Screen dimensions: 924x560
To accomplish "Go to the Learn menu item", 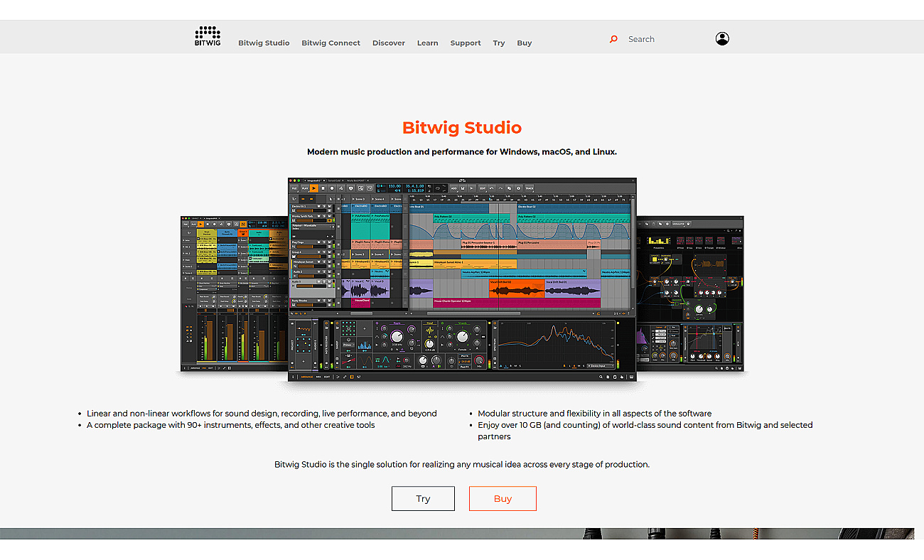I will (x=427, y=43).
